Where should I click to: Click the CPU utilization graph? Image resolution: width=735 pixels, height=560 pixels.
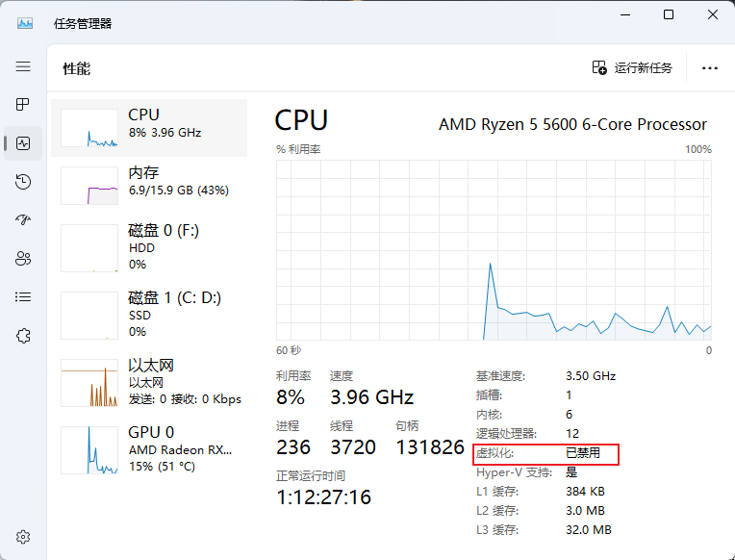(x=494, y=250)
